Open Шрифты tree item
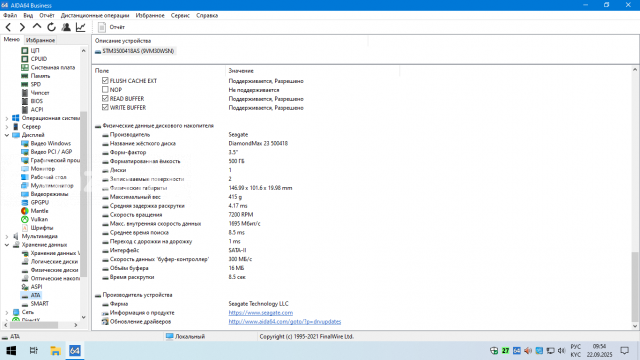 tap(42, 228)
